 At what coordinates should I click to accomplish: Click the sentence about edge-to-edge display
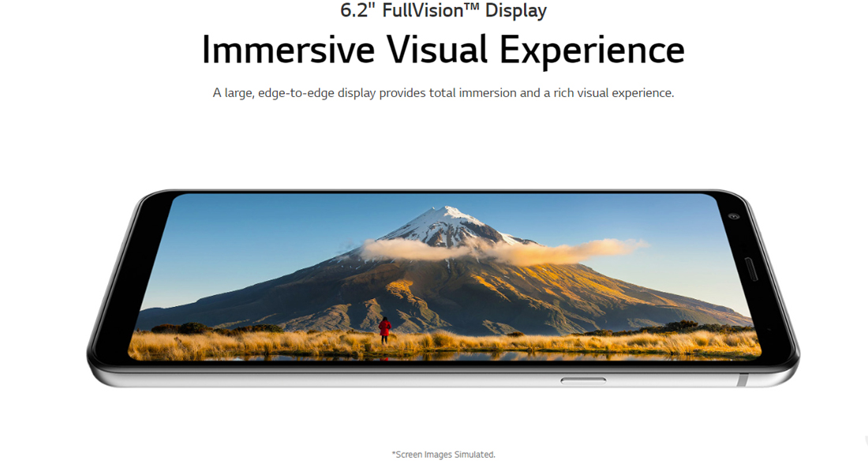click(443, 93)
